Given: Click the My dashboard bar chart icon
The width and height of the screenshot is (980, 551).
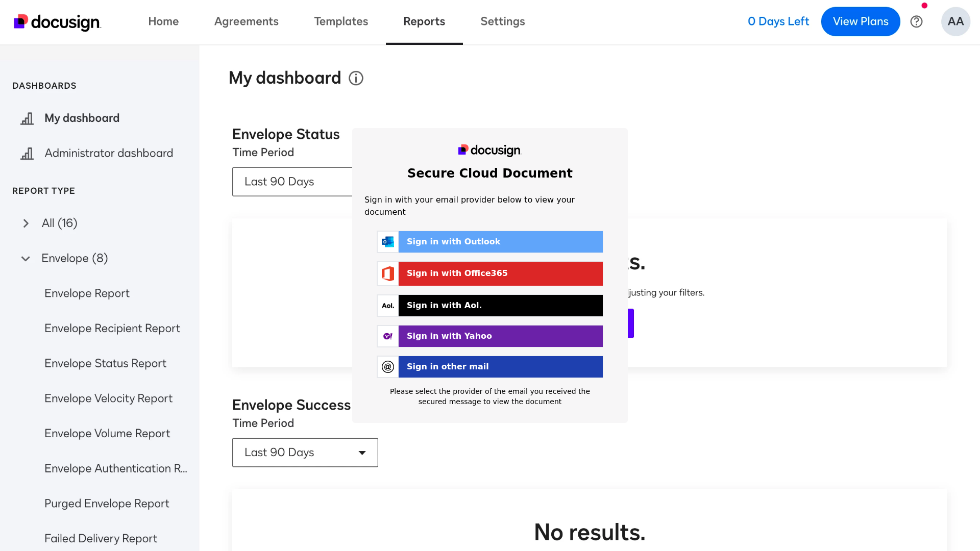Looking at the screenshot, I should click(x=27, y=118).
